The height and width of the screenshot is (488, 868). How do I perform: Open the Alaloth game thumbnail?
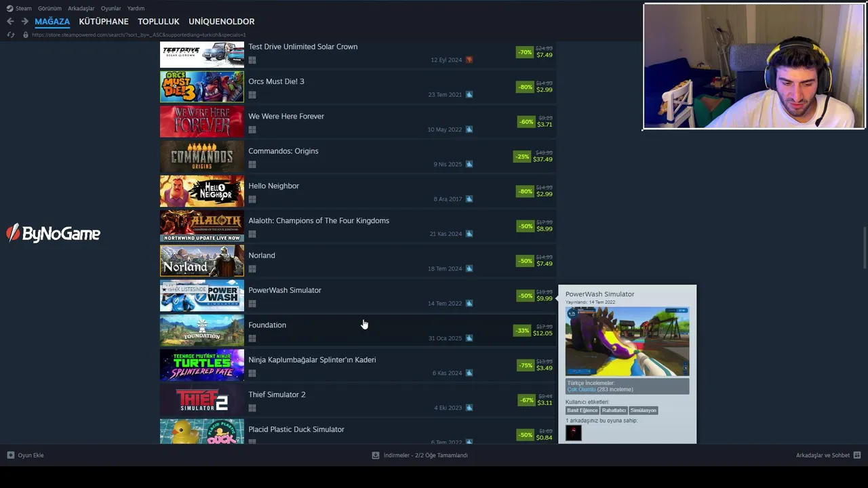click(x=202, y=226)
